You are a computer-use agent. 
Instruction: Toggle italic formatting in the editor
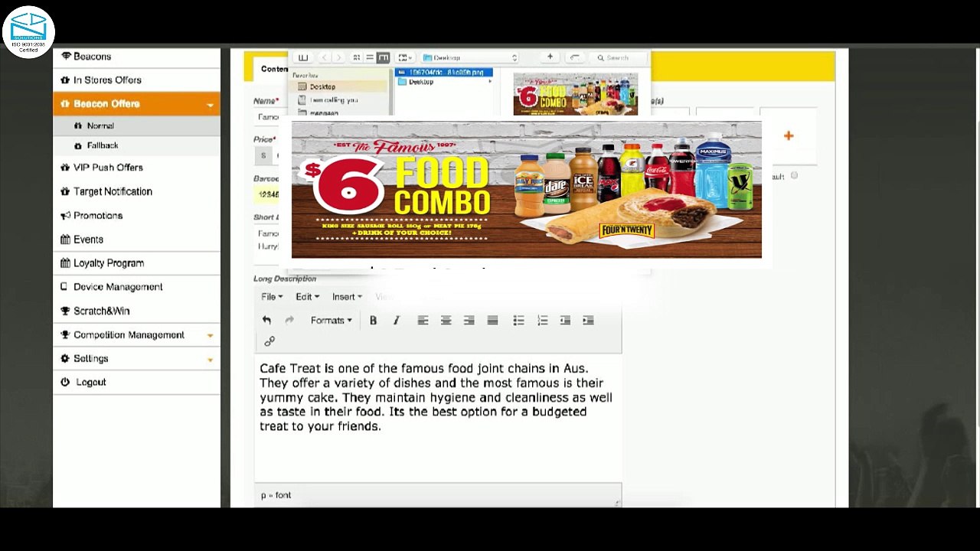click(396, 321)
